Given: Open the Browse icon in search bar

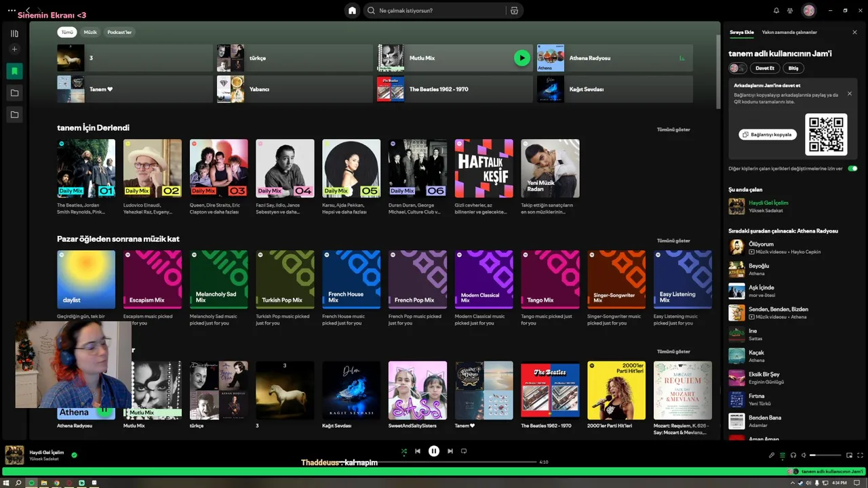Looking at the screenshot, I should (514, 10).
